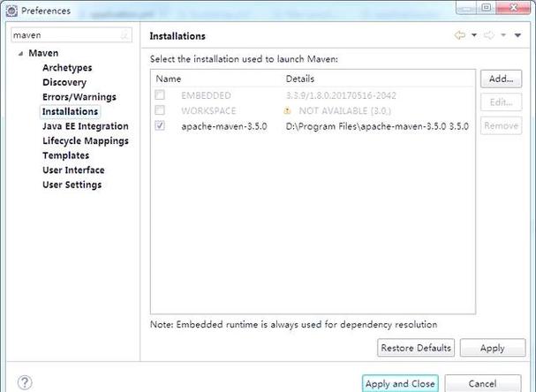Viewport: 536px width, 392px height.
Task: Click the clear filter icon in search box
Action: [x=125, y=35]
